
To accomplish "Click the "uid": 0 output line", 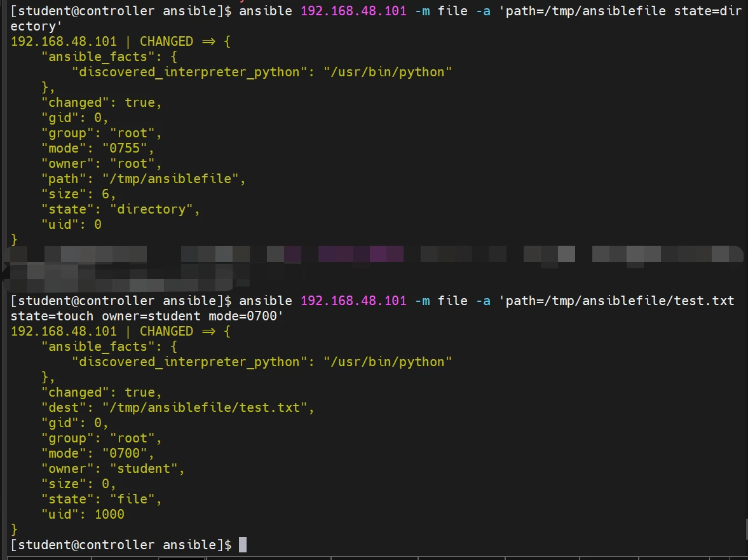I will [71, 224].
